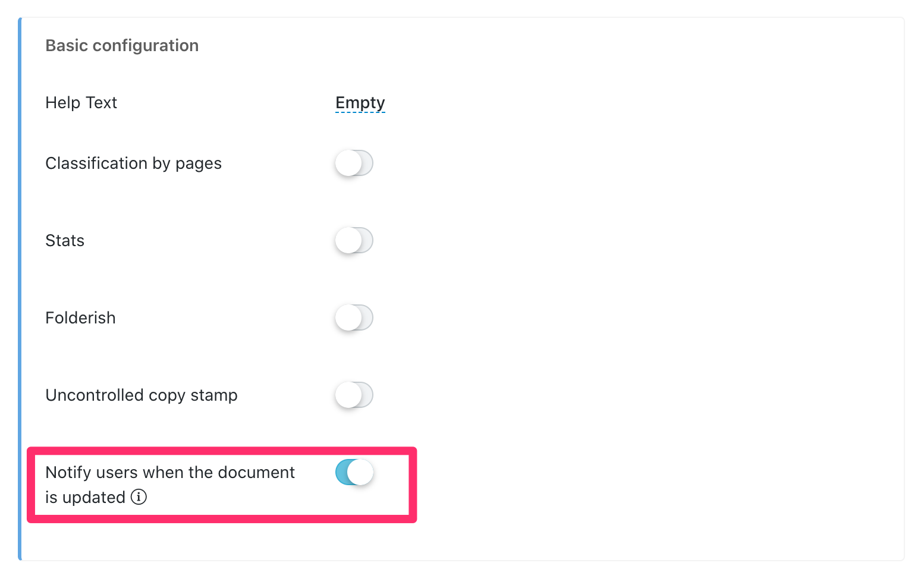
Task: Click the "is updated" label text
Action: (x=85, y=498)
